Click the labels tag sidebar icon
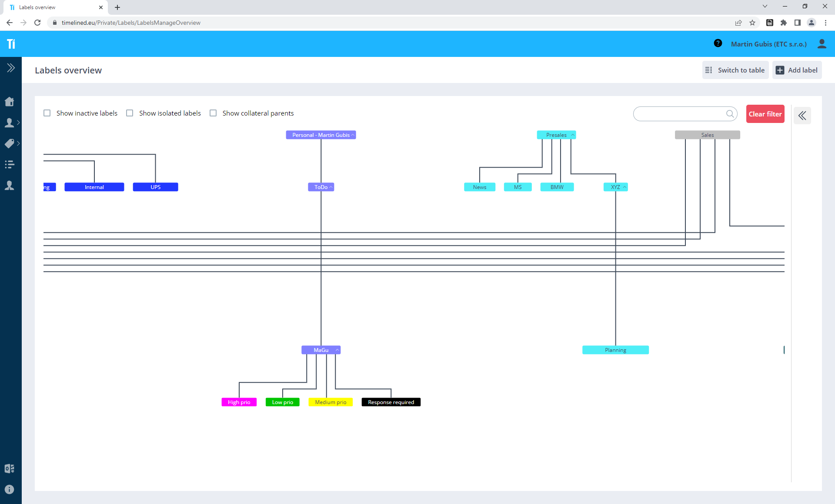835x504 pixels. [x=10, y=143]
